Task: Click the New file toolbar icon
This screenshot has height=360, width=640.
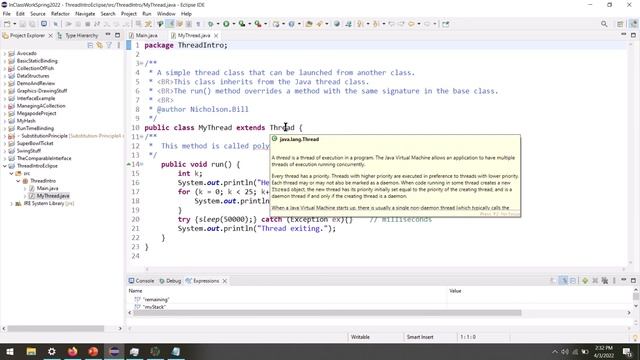Action: 7,24
